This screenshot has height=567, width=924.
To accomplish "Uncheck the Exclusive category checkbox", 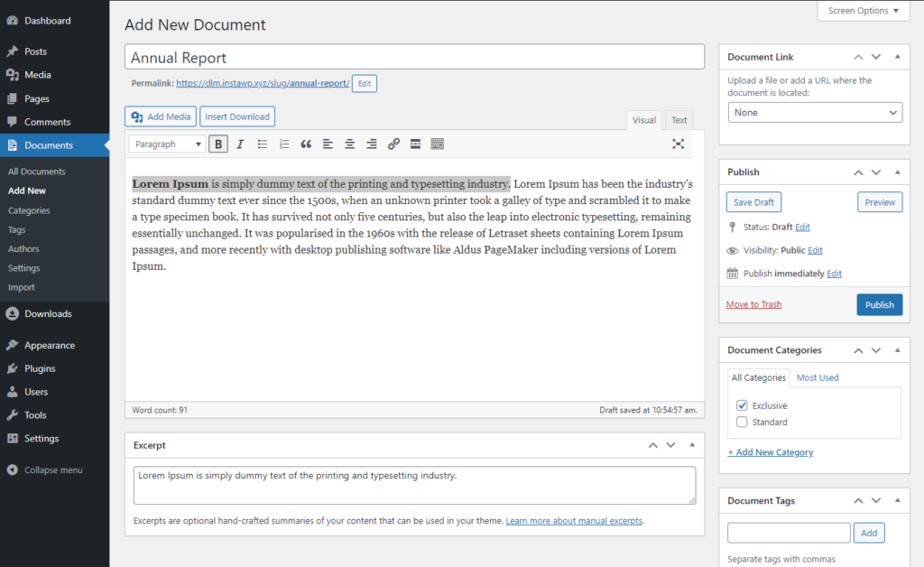I will [x=742, y=406].
